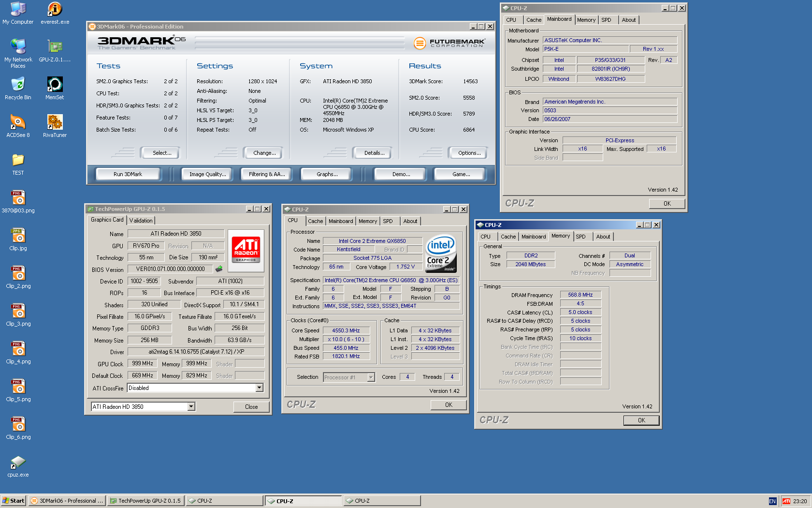This screenshot has height=508, width=812.
Task: Click the Intel Core 2 Extreme logo
Action: pyautogui.click(x=441, y=254)
